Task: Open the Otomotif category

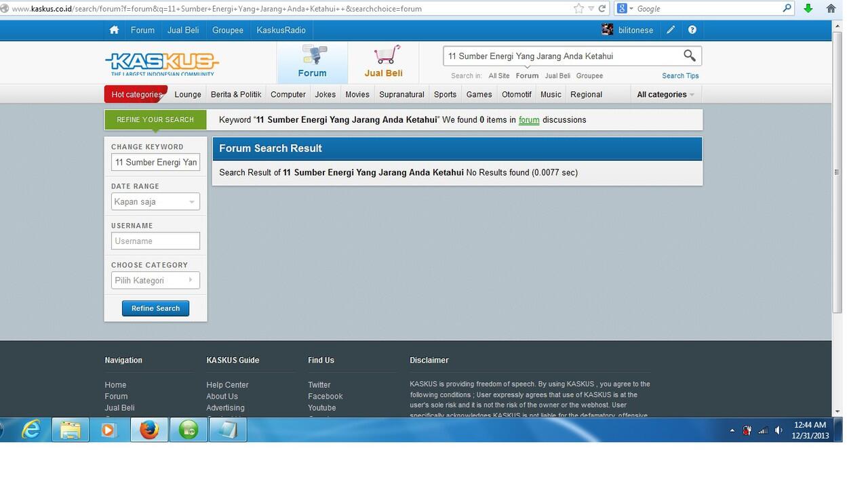Action: [517, 94]
